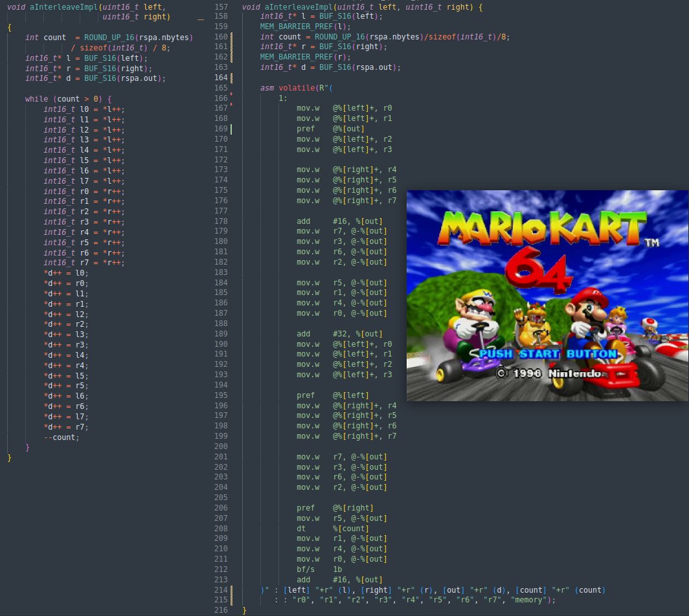Click 'int16_t* d = BUF_S16(rspa.out);' in left pane

click(95, 78)
